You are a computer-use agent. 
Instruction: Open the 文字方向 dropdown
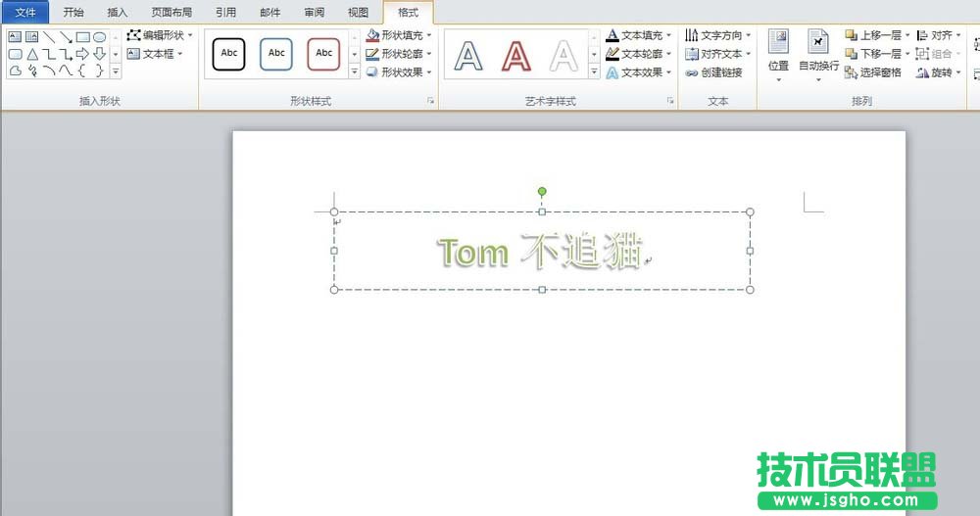(718, 35)
